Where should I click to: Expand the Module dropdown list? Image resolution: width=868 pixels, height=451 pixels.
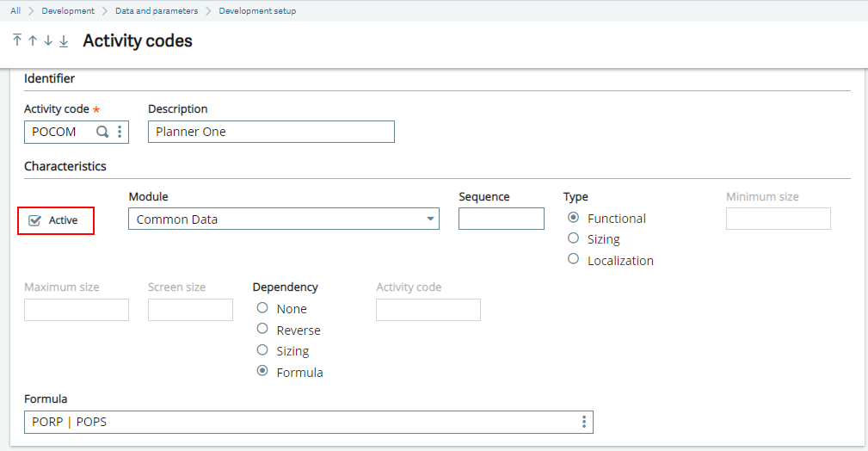click(x=430, y=219)
